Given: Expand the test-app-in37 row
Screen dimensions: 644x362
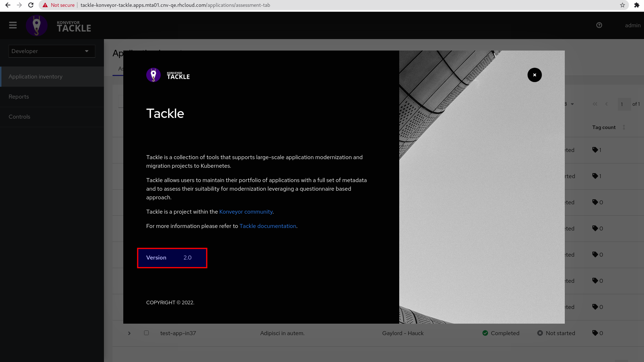Looking at the screenshot, I should click(129, 333).
